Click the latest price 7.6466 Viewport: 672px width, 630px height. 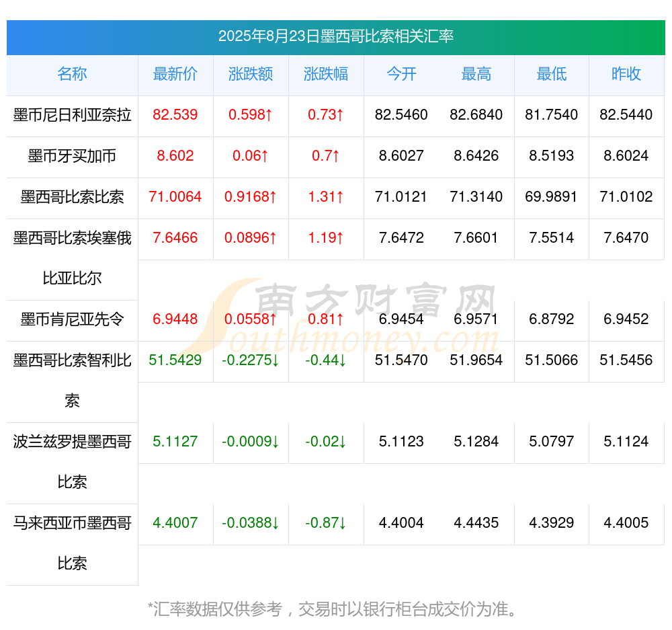coord(175,237)
